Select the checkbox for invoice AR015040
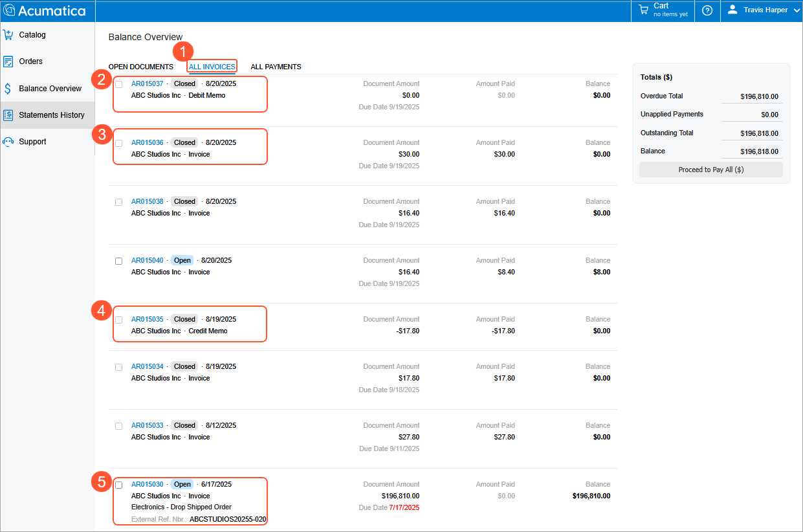 [118, 261]
